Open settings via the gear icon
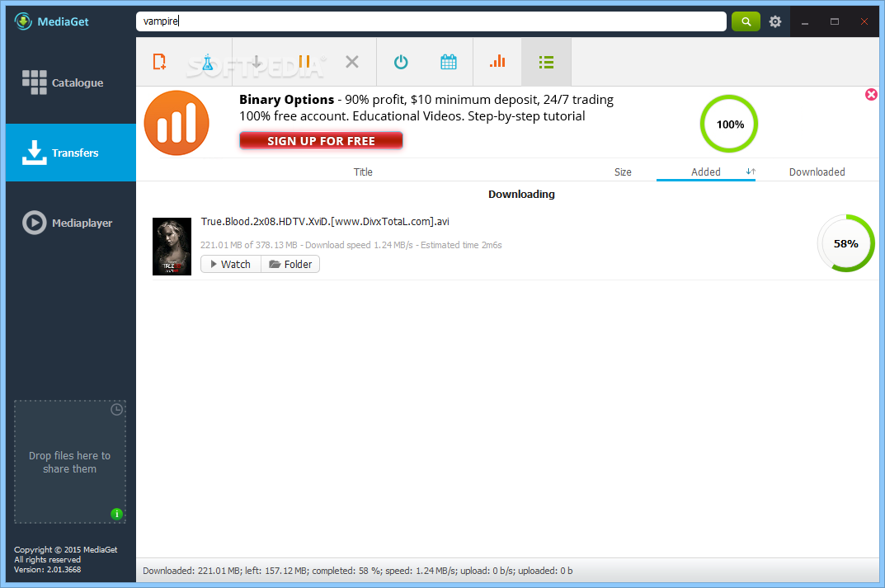Viewport: 885px width, 588px height. click(775, 21)
